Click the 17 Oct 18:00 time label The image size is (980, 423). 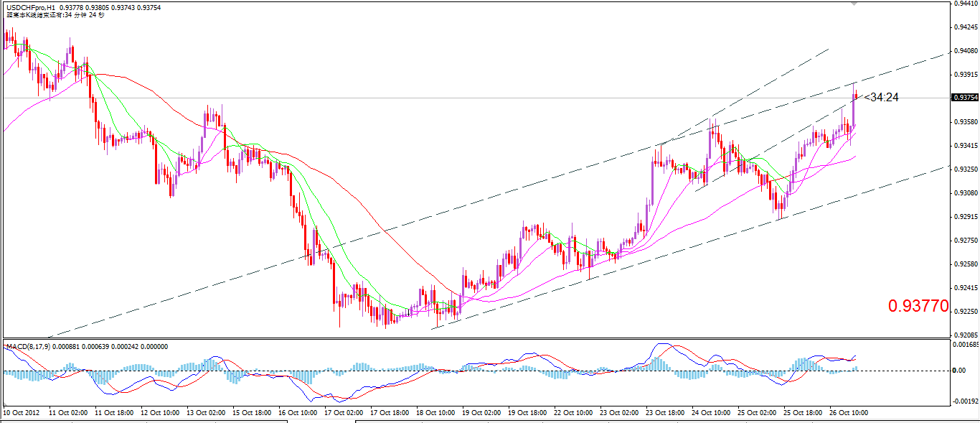(x=390, y=413)
